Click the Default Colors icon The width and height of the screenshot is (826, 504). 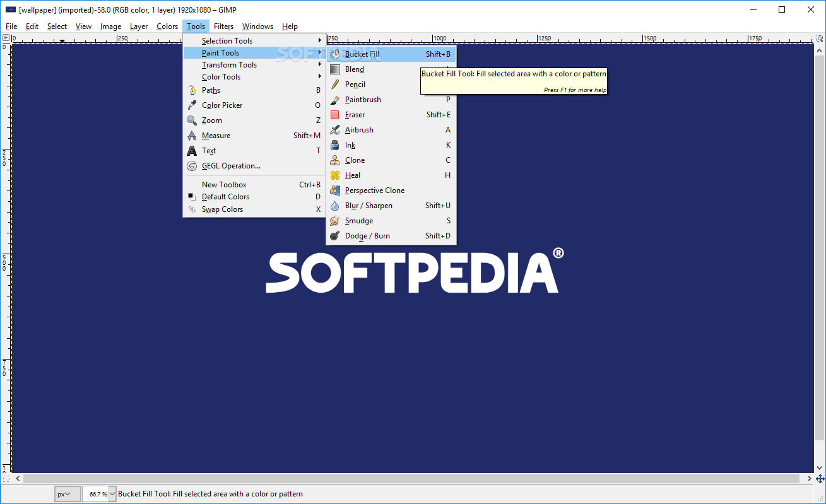pos(192,197)
